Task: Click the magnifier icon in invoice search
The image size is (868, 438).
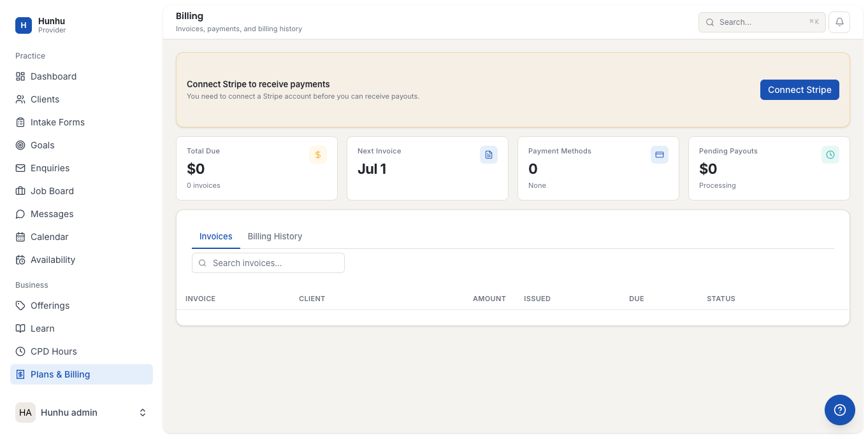Action: pos(203,263)
